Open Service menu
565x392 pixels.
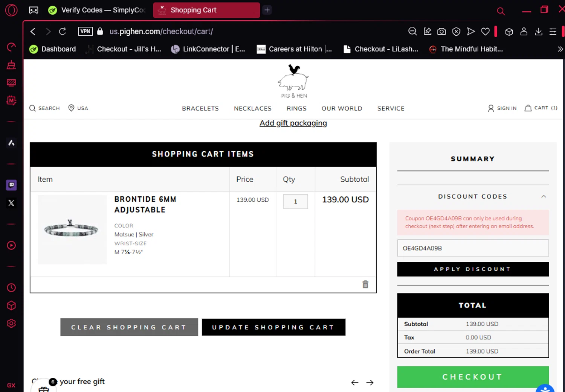391,108
